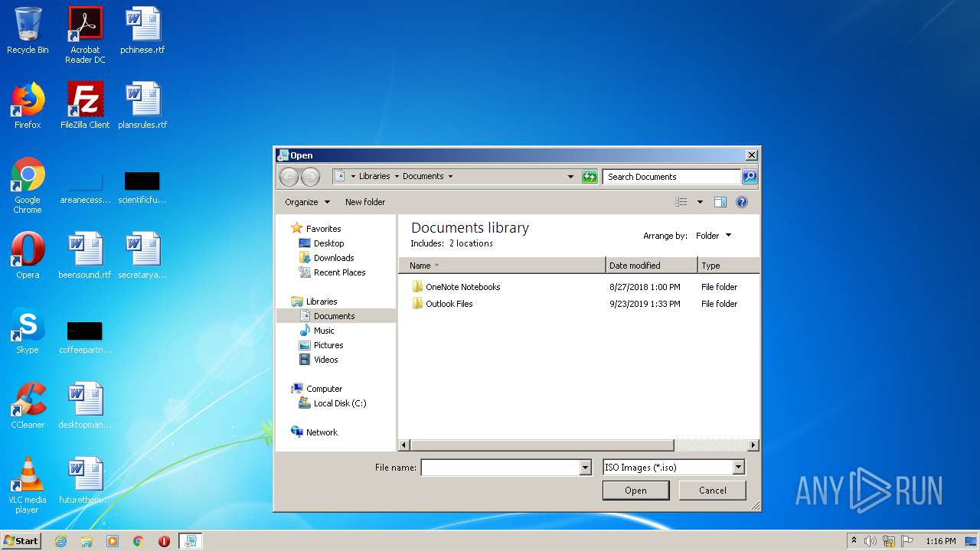Click the Cancel button
980x551 pixels.
[713, 491]
